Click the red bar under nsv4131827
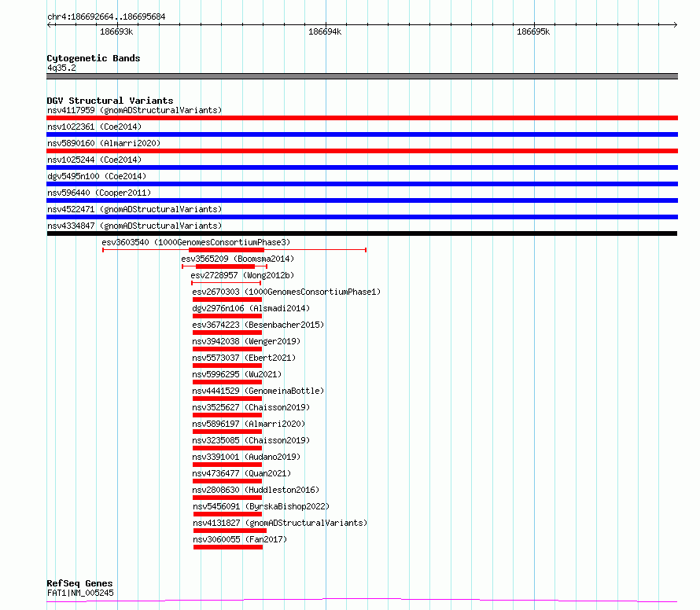 (x=230, y=531)
